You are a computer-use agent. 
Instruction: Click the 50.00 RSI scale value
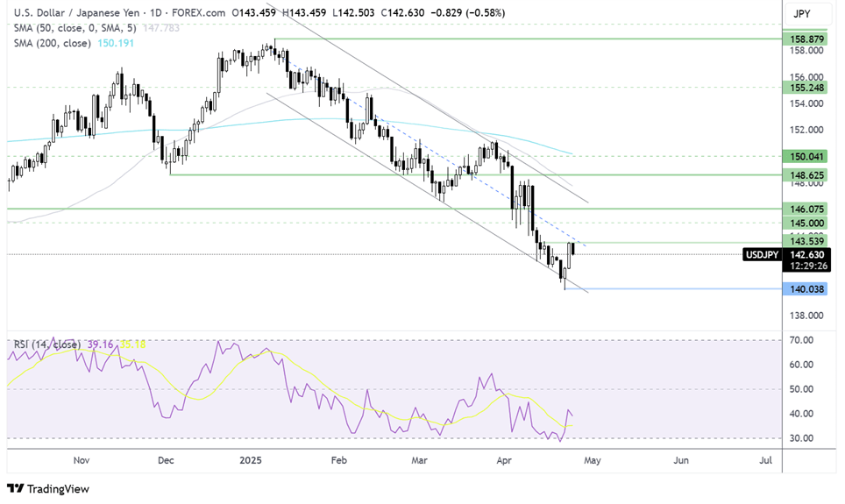801,388
